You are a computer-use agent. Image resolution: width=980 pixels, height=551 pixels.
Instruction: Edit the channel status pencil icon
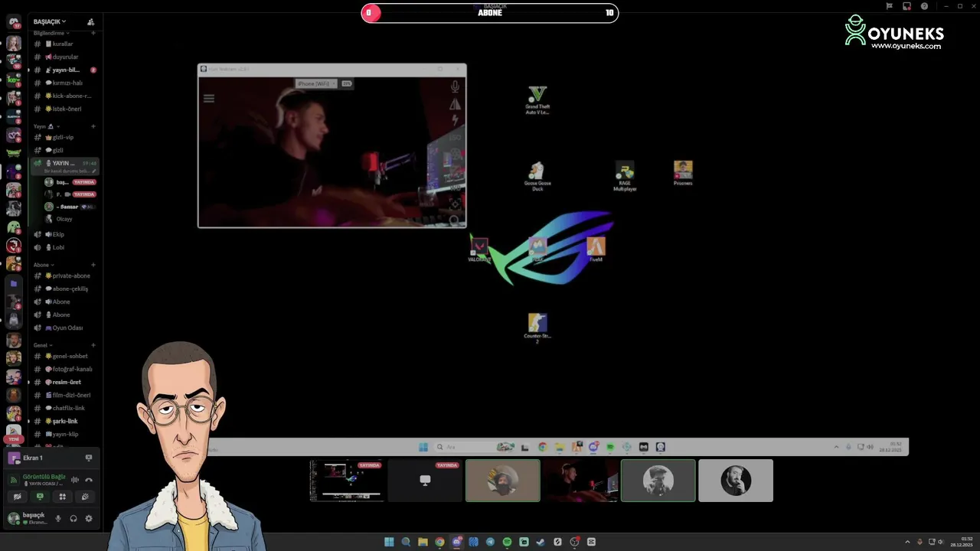94,171
